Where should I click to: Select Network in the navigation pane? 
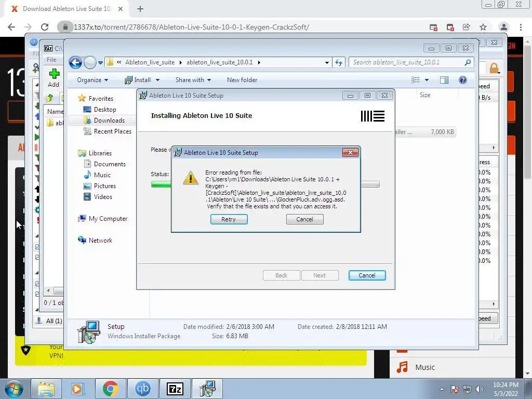(95, 240)
